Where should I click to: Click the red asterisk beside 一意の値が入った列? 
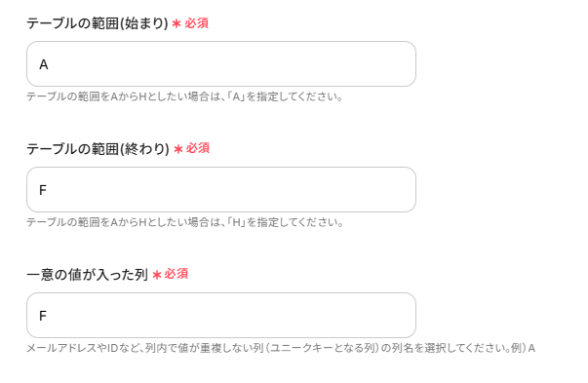point(157,275)
